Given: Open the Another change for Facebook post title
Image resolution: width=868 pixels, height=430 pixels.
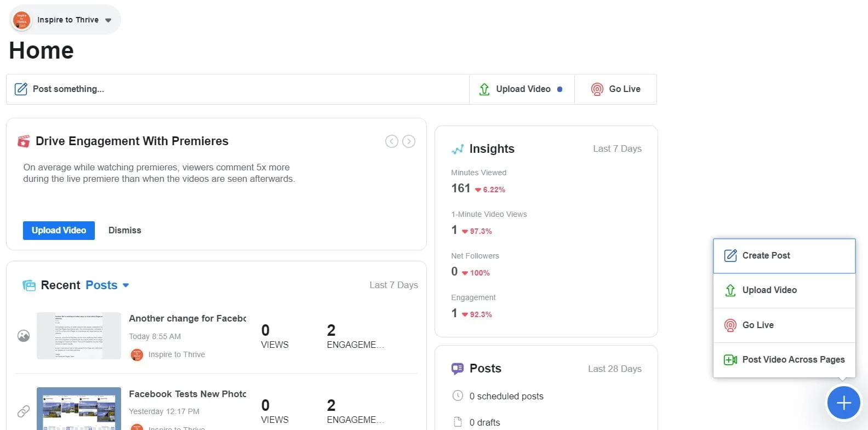Looking at the screenshot, I should 187,318.
